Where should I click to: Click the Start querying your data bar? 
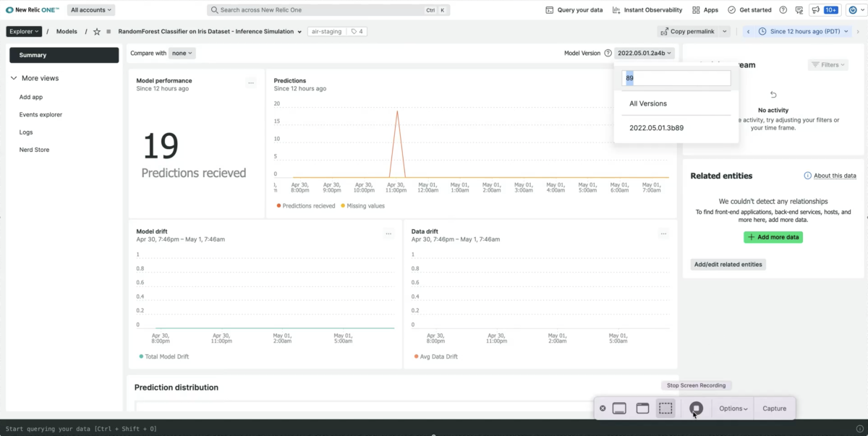point(434,429)
